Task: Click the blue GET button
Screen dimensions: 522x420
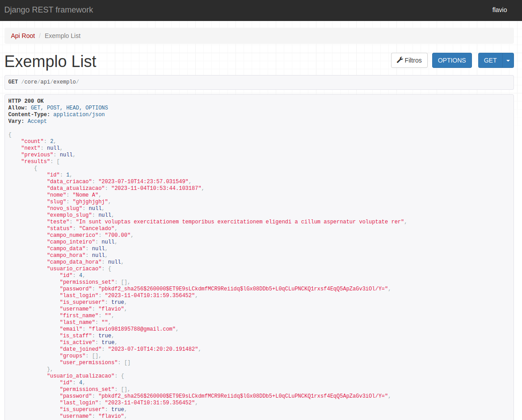Action: pos(490,60)
